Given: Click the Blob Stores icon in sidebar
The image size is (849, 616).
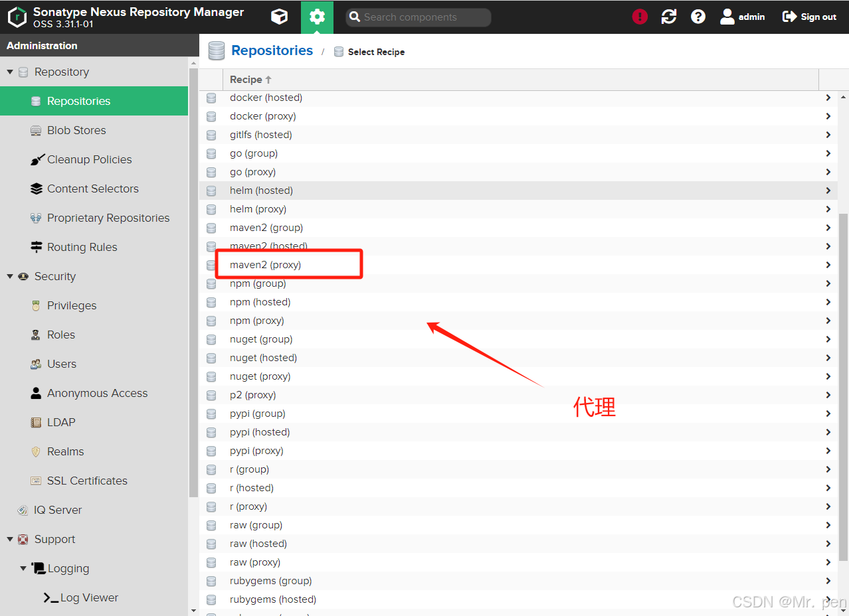Looking at the screenshot, I should (x=37, y=131).
